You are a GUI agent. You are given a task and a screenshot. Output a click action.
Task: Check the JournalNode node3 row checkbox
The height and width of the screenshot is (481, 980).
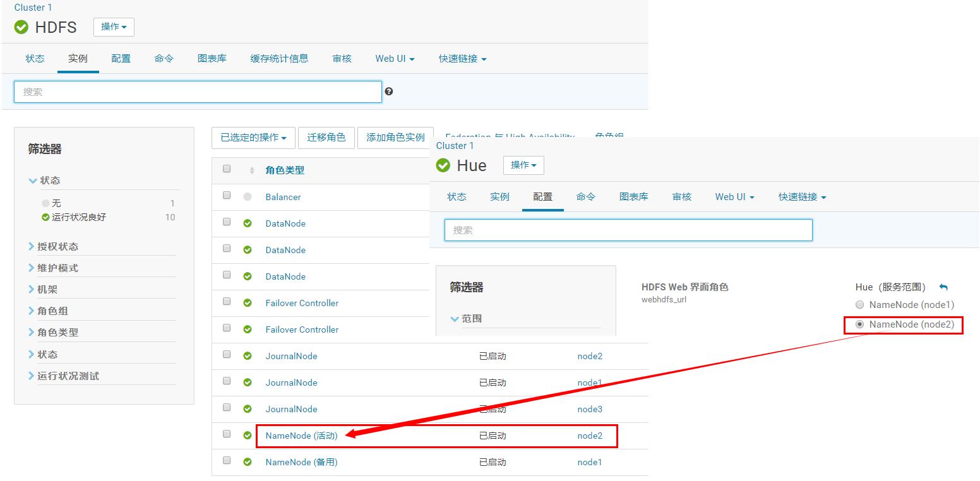tap(227, 407)
